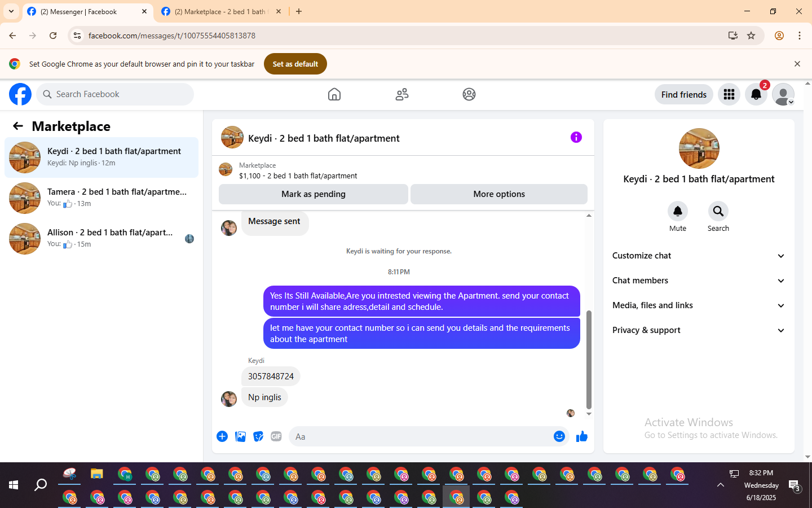This screenshot has height=508, width=812.
Task: Open the Tamera conversation in the list
Action: (101, 198)
